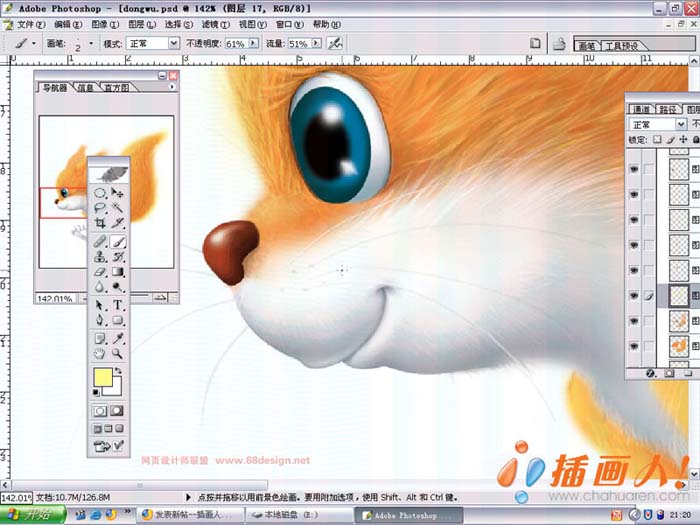Swap foreground and background colors
The width and height of the screenshot is (700, 525).
coord(119,371)
